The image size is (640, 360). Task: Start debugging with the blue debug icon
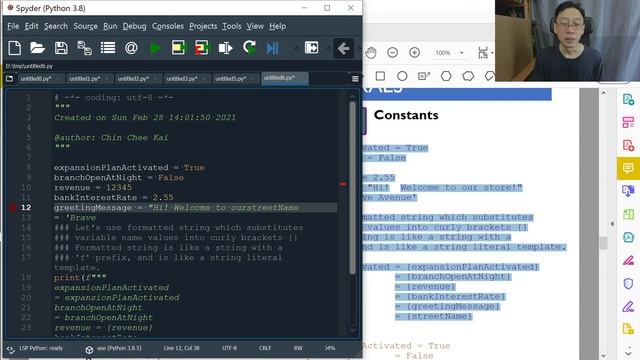pos(272,48)
